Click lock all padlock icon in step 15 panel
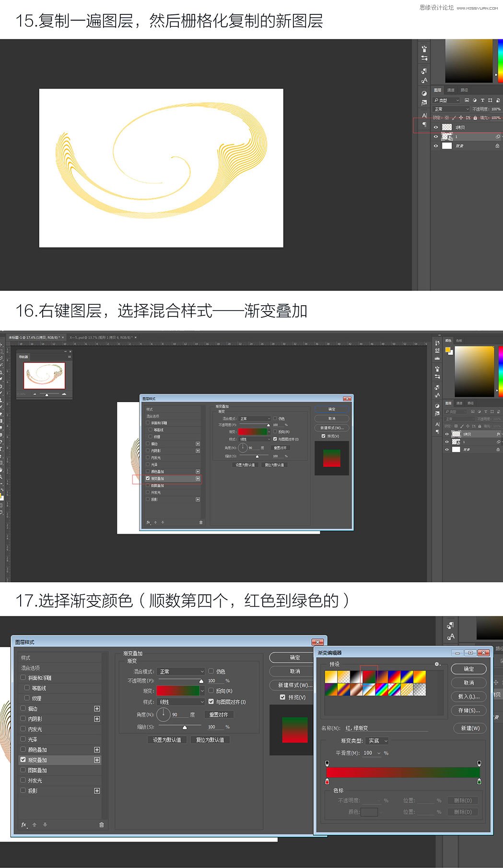This screenshot has width=503, height=868. [475, 117]
